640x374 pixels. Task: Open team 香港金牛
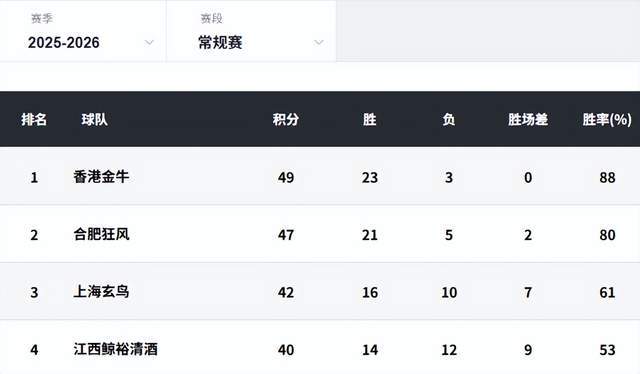(101, 177)
